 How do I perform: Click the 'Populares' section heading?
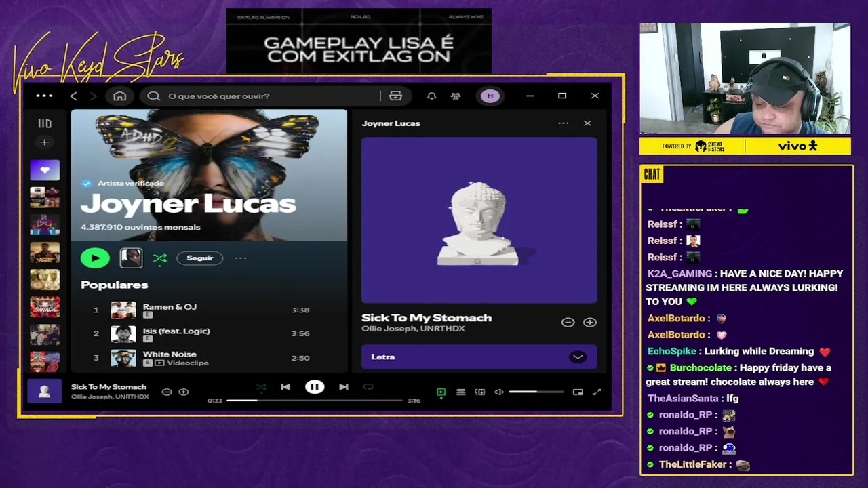[115, 285]
